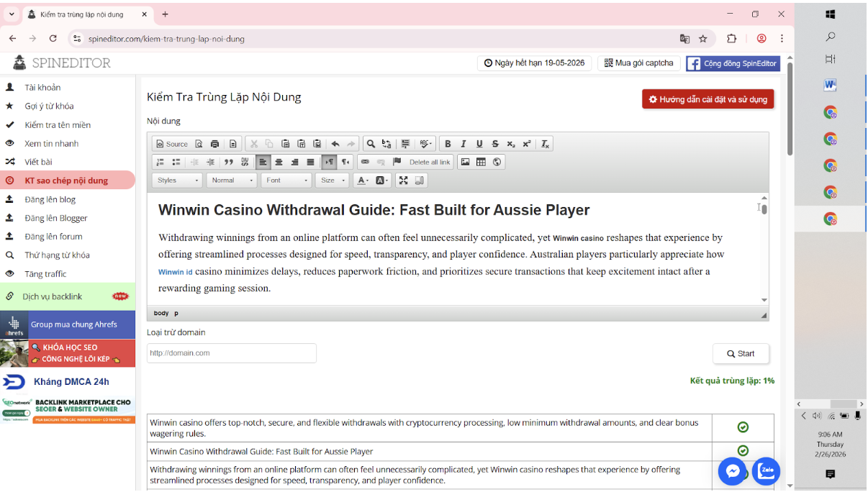The width and height of the screenshot is (868, 492).
Task: Click the Undo arrow in editor toolbar
Action: [x=335, y=144]
